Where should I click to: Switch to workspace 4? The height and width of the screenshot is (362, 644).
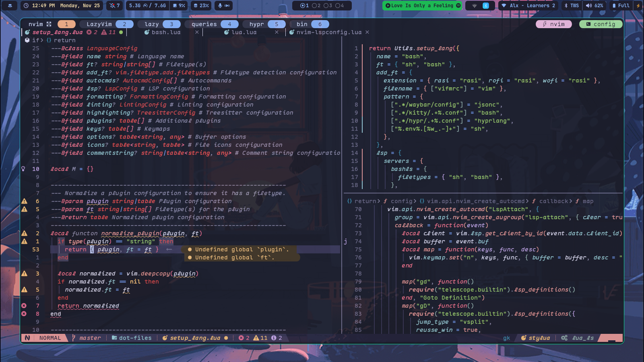(x=340, y=6)
